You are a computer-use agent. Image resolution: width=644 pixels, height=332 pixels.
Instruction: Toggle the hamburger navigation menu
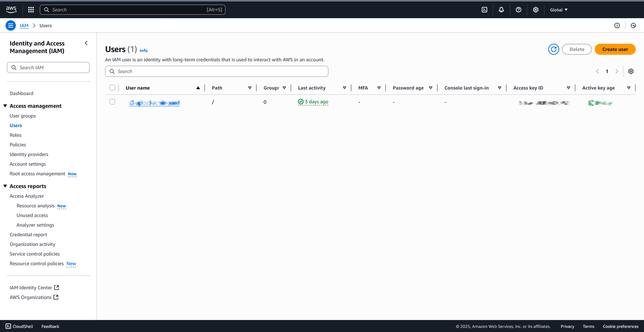click(11, 25)
